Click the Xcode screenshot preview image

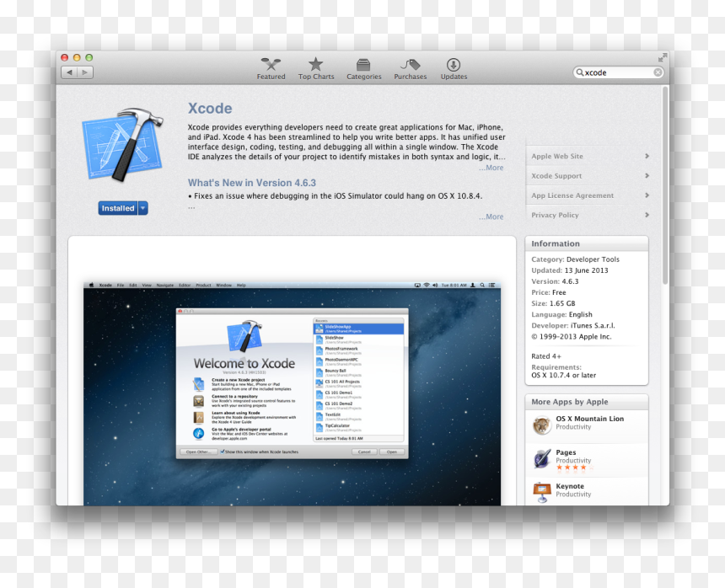click(292, 393)
